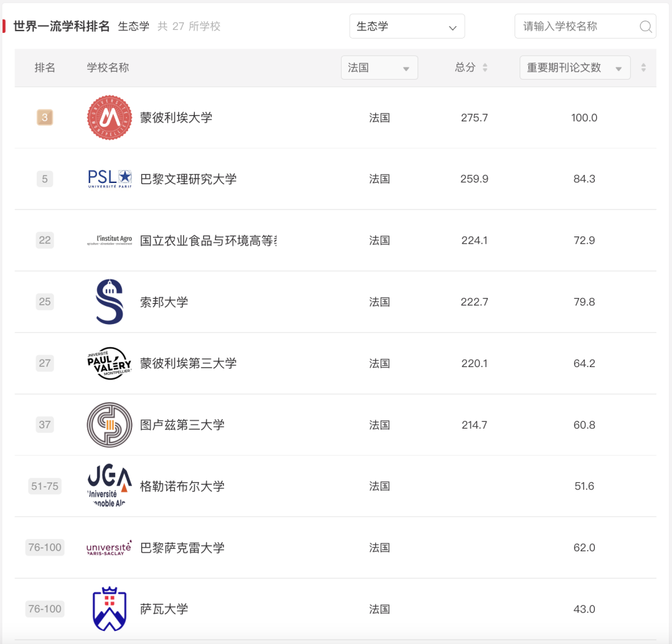The image size is (672, 644).
Task: Click the 学校名称 column header
Action: click(108, 67)
